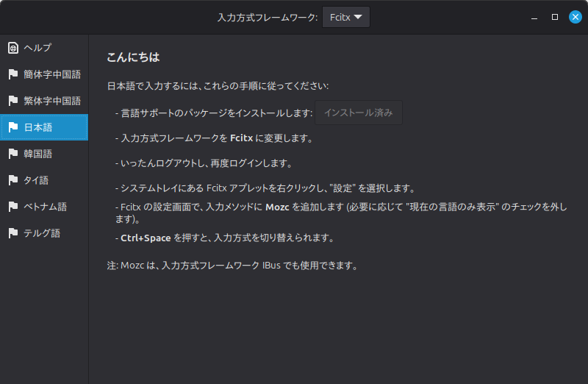The width and height of the screenshot is (588, 384).
Task: Click the flag icon beside テルグ語
Action: (12, 233)
